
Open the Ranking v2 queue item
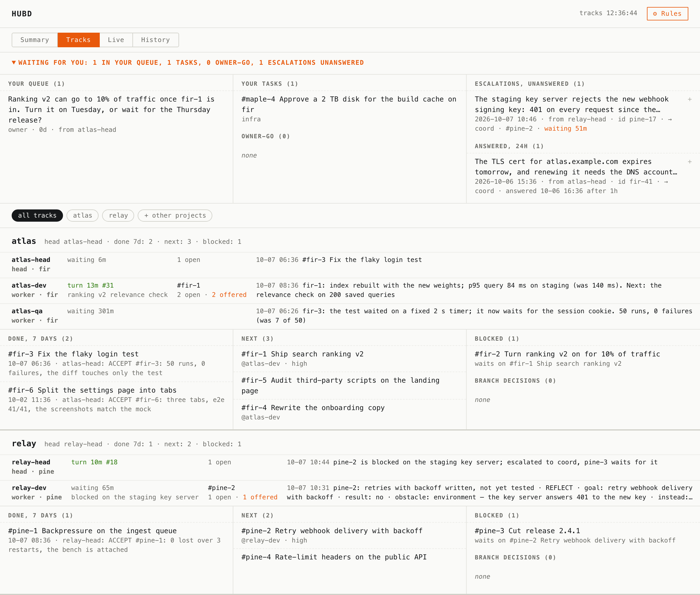[111, 110]
